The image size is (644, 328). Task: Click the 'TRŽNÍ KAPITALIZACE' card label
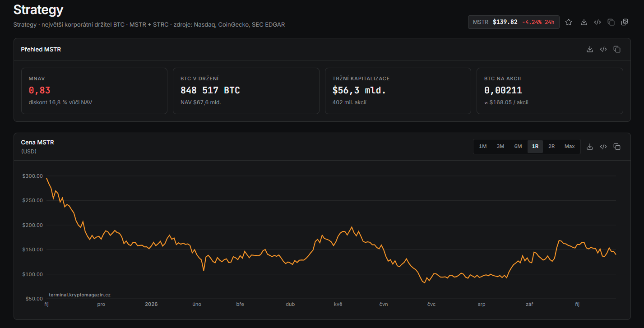point(361,79)
